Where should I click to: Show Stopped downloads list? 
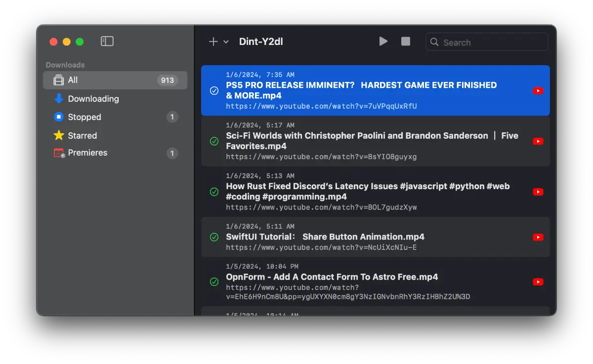pos(84,117)
